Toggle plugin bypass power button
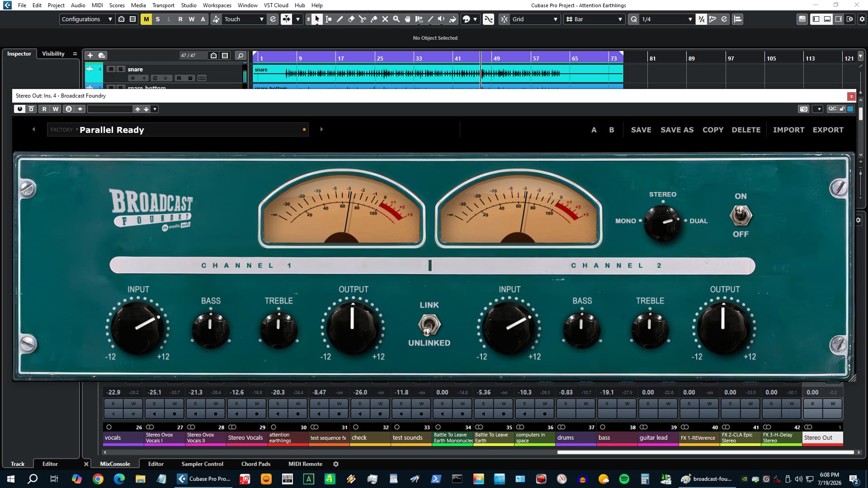 point(19,109)
